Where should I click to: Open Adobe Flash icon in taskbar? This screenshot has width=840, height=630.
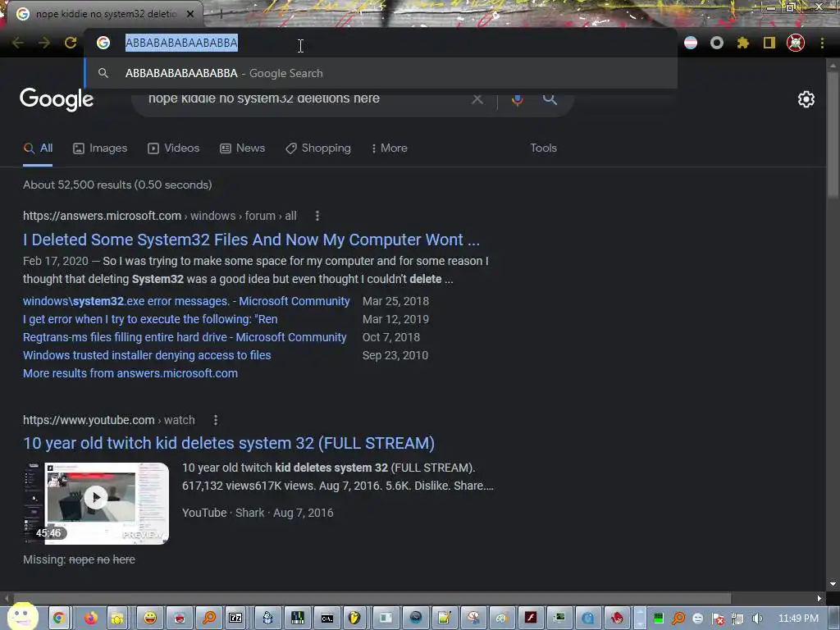531,619
